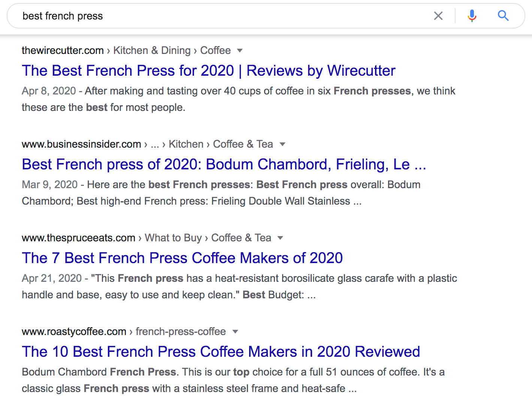Click the 'Mar 9, 2020' Business Insider snippet text
Viewport: 532px width, 398px height.
[x=221, y=193]
